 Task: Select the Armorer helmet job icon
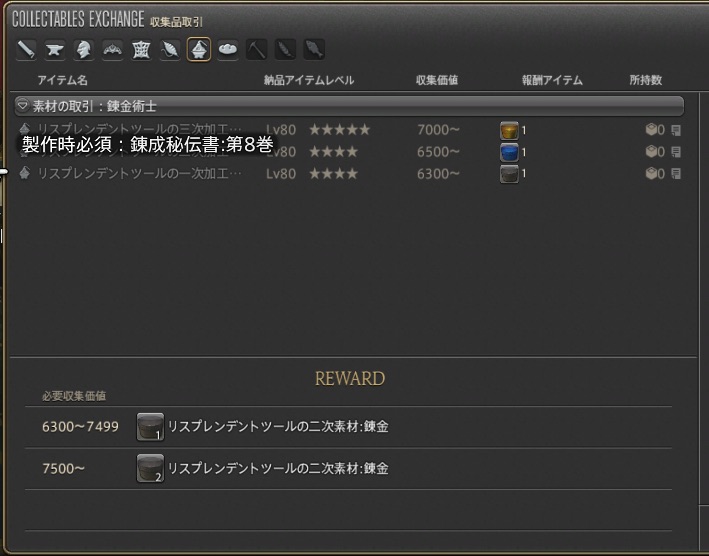(x=84, y=49)
